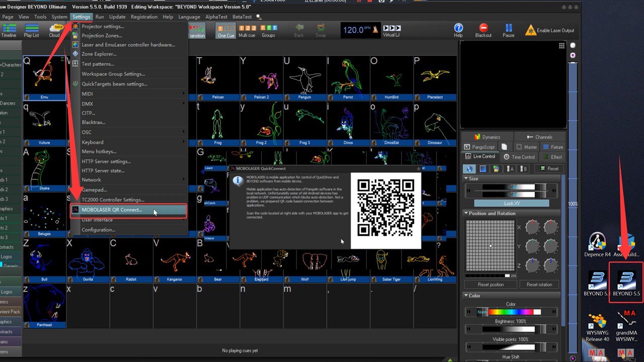Toggle the Lock XY button
644x362 pixels.
pyautogui.click(x=512, y=203)
